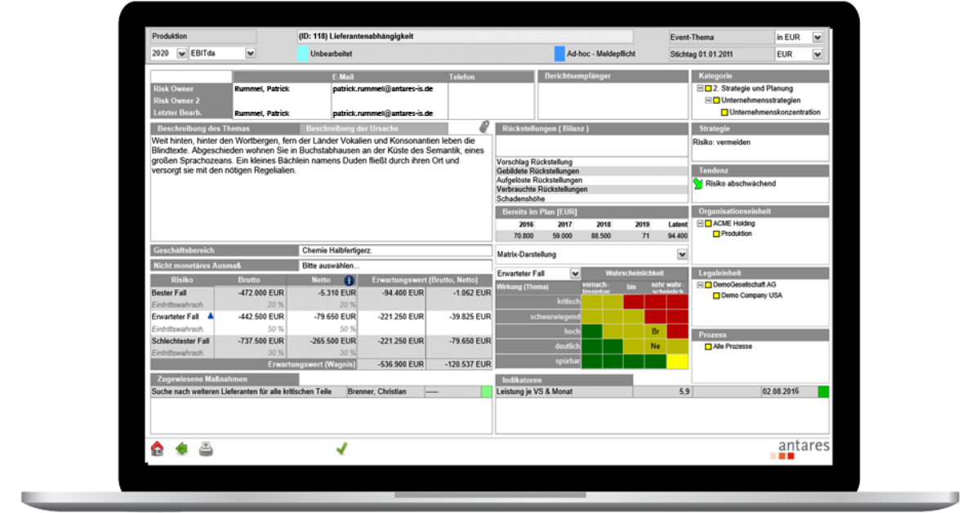The height and width of the screenshot is (513, 980).
Task: Click the Aufgelöste Rückstellungen row
Action: pyautogui.click(x=592, y=180)
